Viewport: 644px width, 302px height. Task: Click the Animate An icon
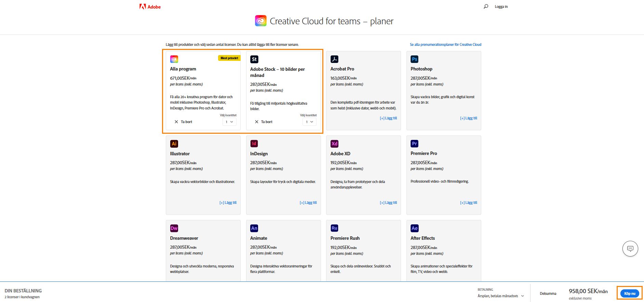(254, 228)
